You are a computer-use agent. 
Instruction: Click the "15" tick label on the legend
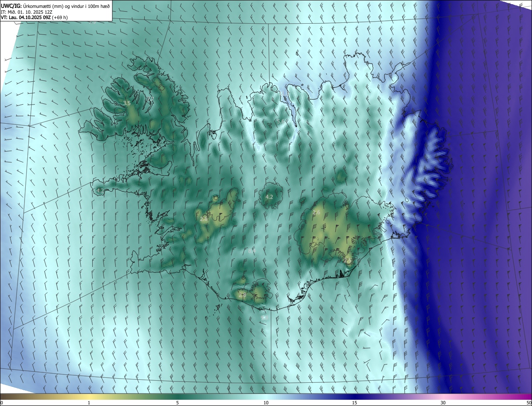[355, 403]
